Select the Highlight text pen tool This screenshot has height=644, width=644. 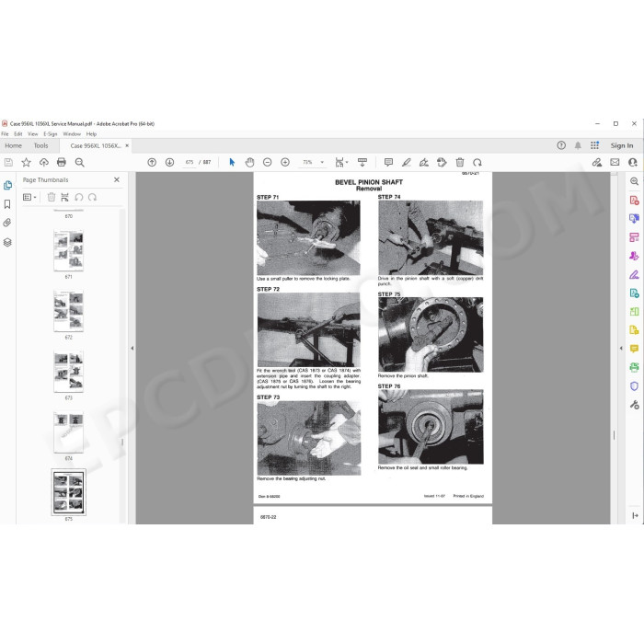click(x=407, y=162)
